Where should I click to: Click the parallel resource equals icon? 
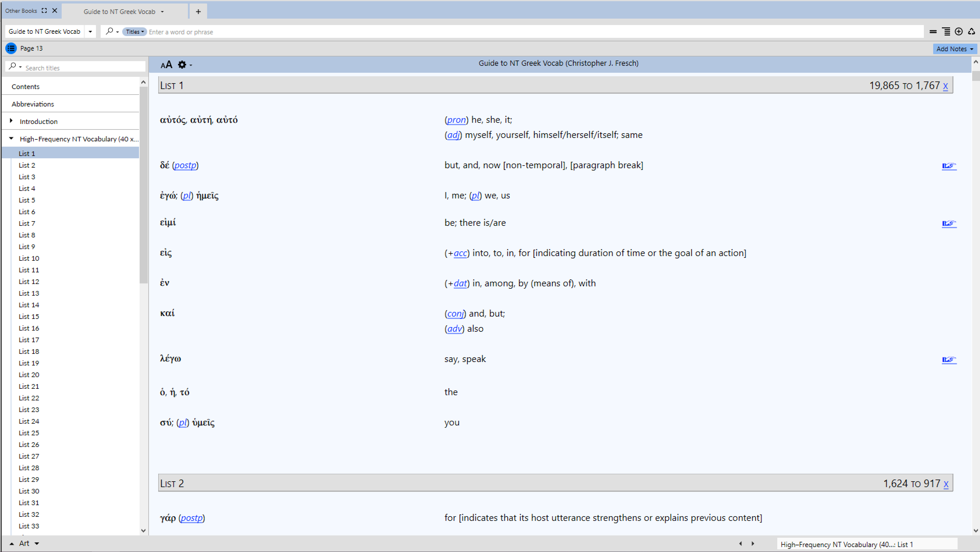(x=933, y=32)
